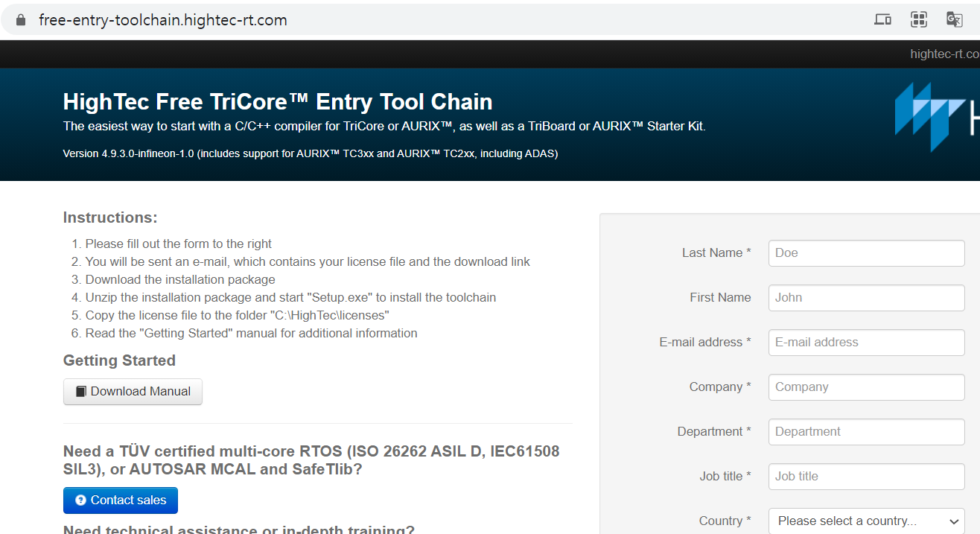Click the padlock site security icon

[21, 20]
